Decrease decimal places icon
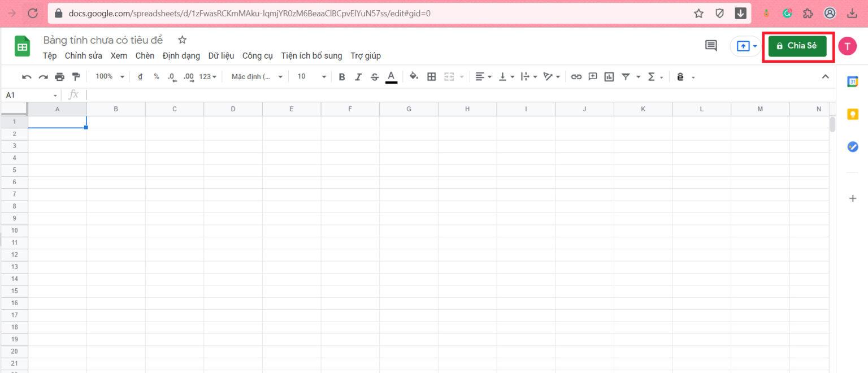 coord(172,77)
